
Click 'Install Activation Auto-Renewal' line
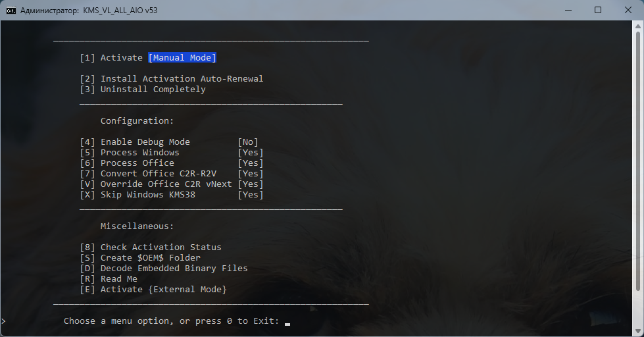(182, 78)
